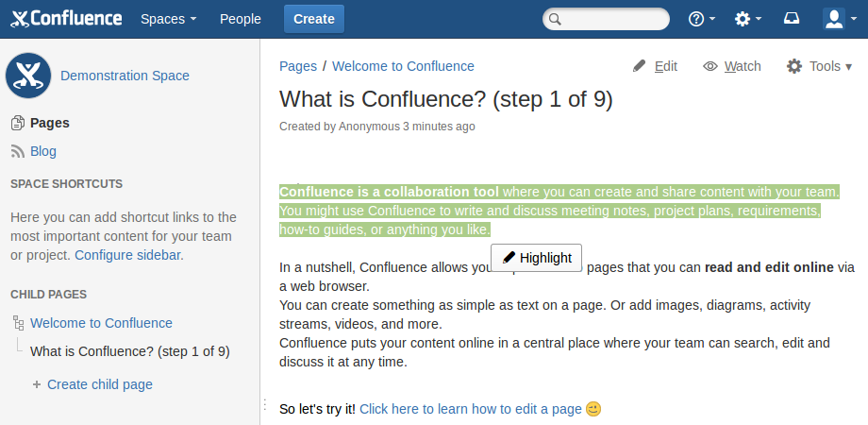Click the Confluence logo in header
This screenshot has width=868, height=425.
pyautogui.click(x=66, y=19)
